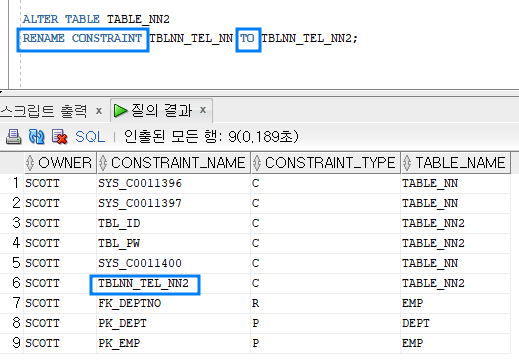This screenshot has height=364, width=519.
Task: Click the sort icon beside CONSTRAINT_NAME header
Action: [x=103, y=163]
